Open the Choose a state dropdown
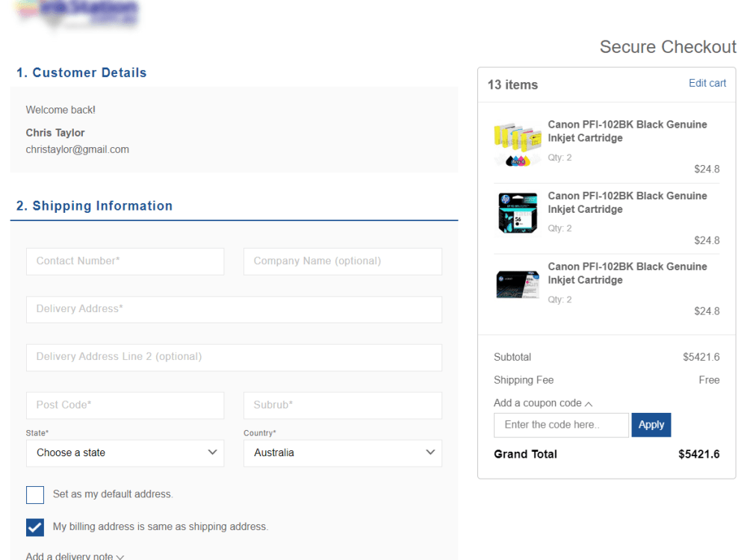 (x=125, y=453)
